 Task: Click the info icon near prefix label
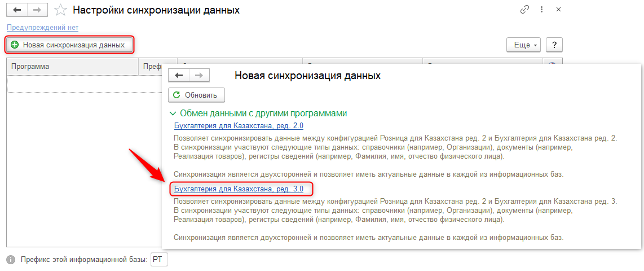(11, 260)
